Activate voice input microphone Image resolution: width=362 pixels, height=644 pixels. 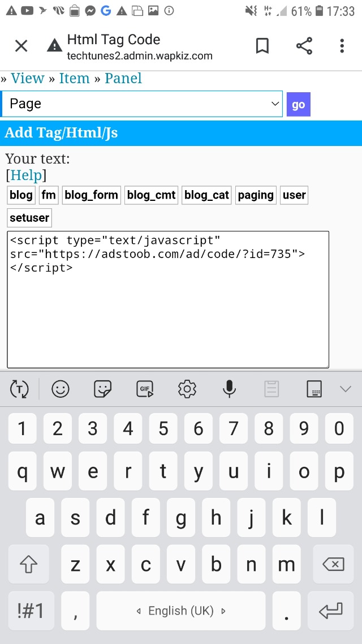pos(229,389)
